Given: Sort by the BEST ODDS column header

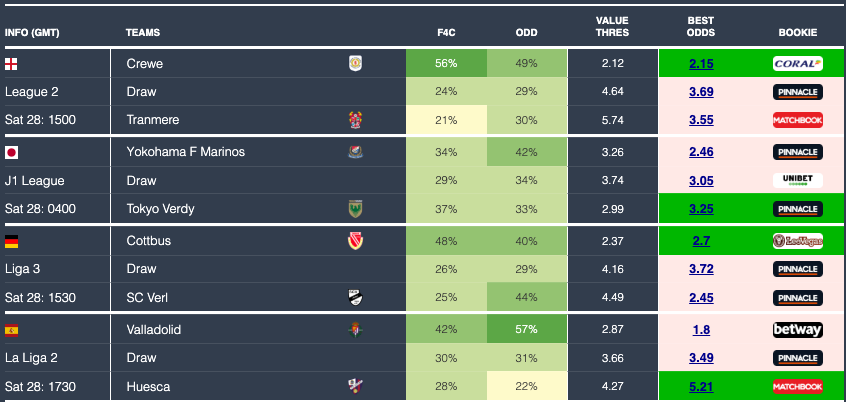Looking at the screenshot, I should click(701, 26).
